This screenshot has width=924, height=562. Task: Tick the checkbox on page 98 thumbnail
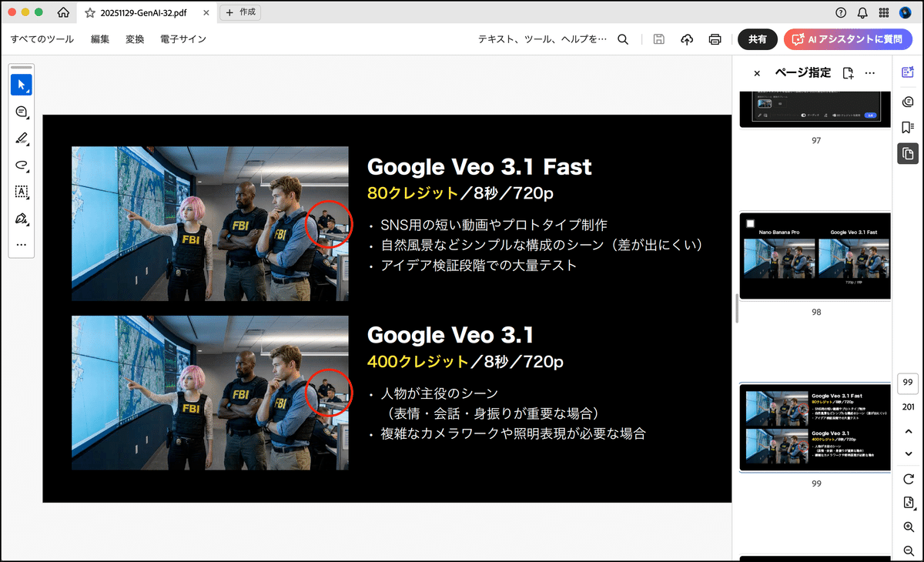750,223
